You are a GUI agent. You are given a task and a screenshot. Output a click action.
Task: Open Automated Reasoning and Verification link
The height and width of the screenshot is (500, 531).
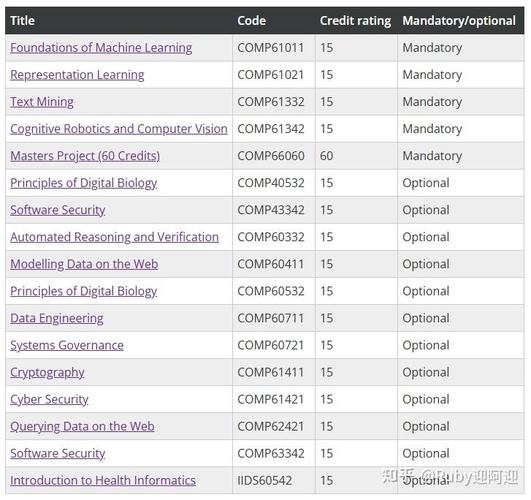point(114,237)
